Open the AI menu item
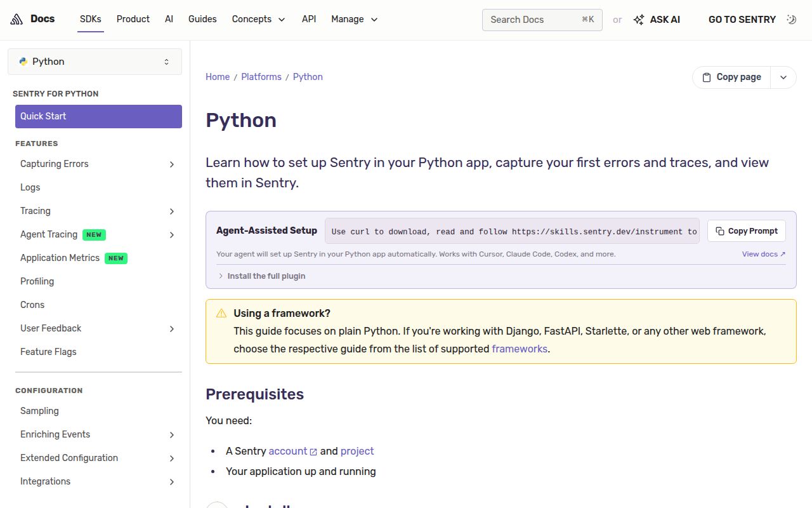 tap(169, 19)
